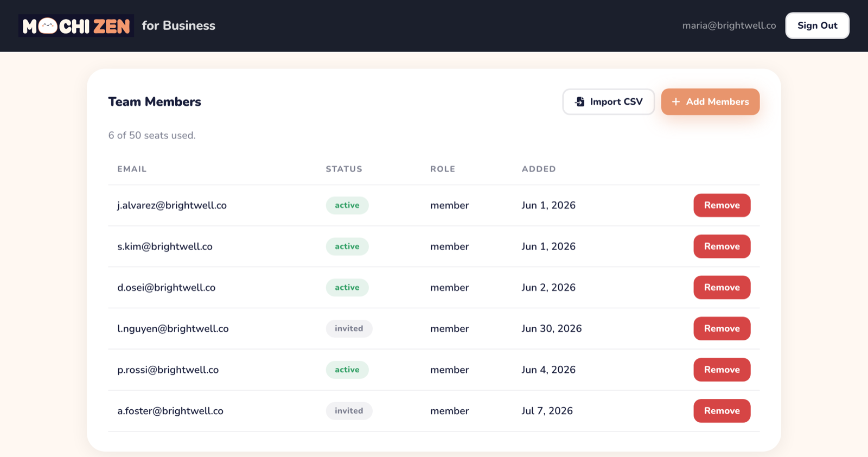Screen dimensions: 868x457
Task: Click the '6 of 50 seats used' text
Action: [x=152, y=135]
